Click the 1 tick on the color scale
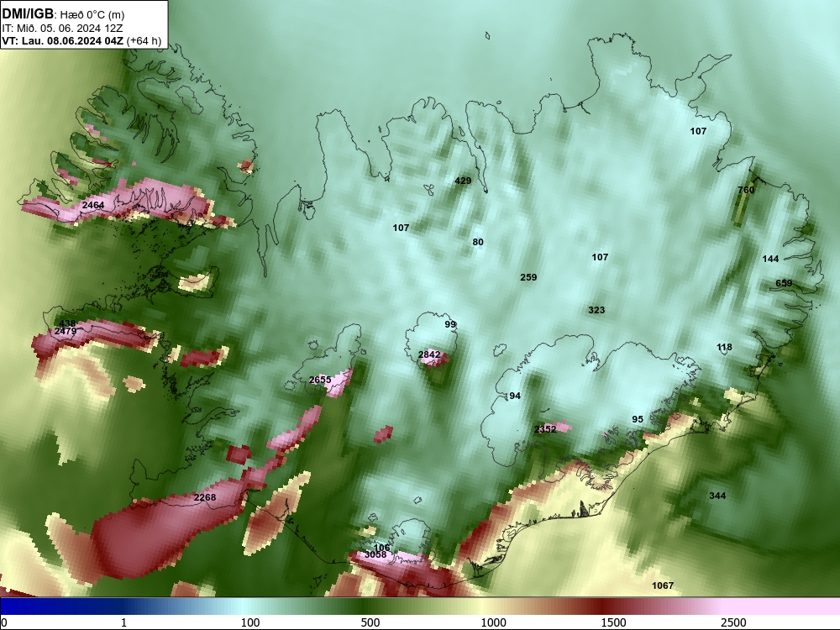840x630 pixels. click(123, 622)
